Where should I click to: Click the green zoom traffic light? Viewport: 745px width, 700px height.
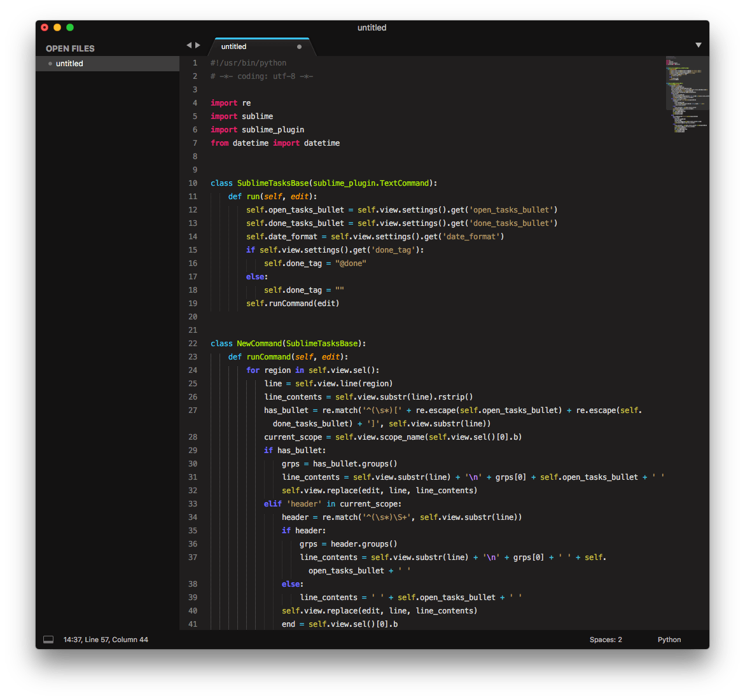69,27
